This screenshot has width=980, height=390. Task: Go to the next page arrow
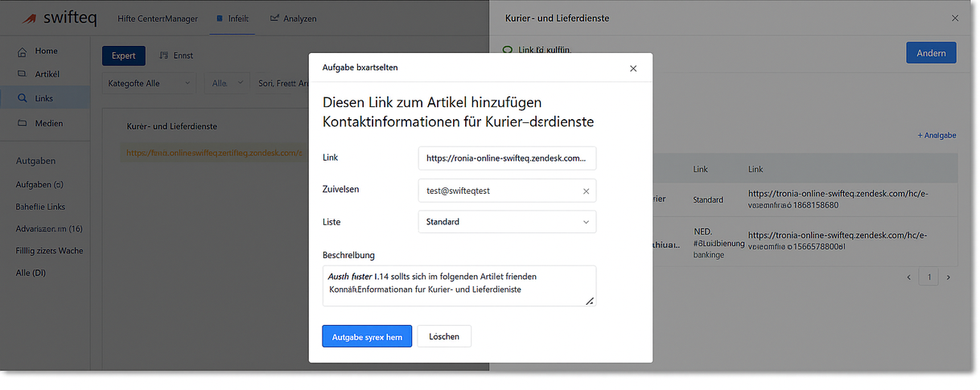coord(948,277)
